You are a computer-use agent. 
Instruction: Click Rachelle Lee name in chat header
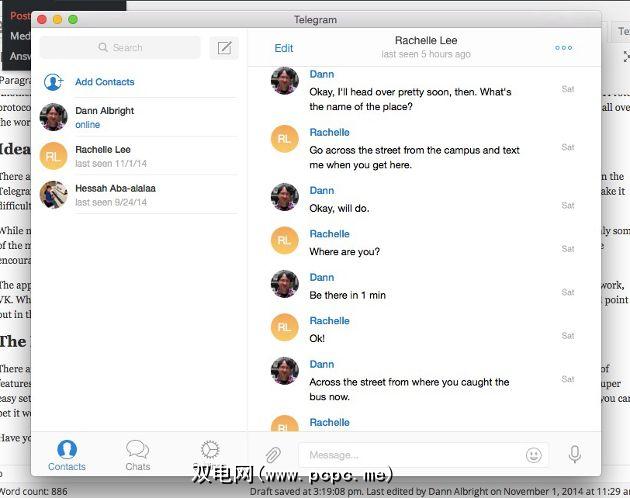coord(426,40)
